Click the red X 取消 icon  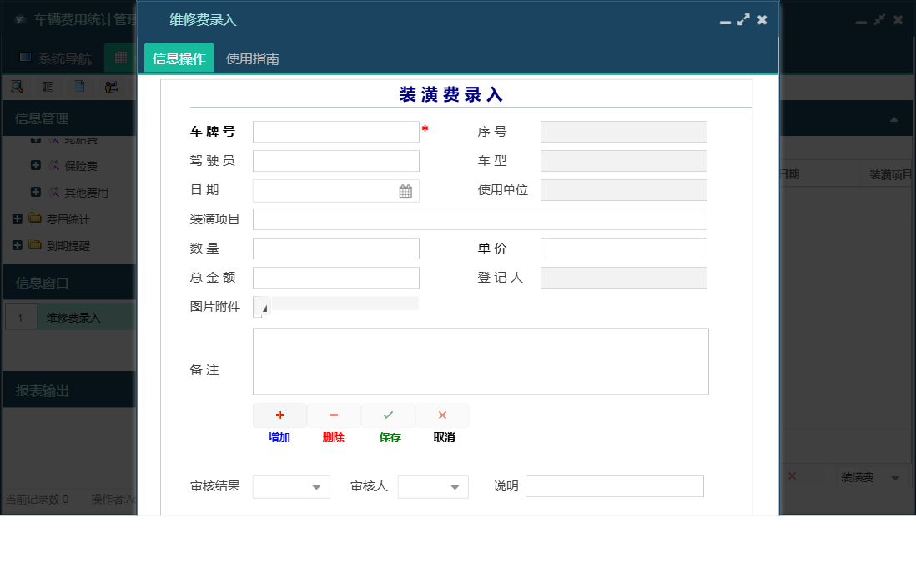click(442, 415)
